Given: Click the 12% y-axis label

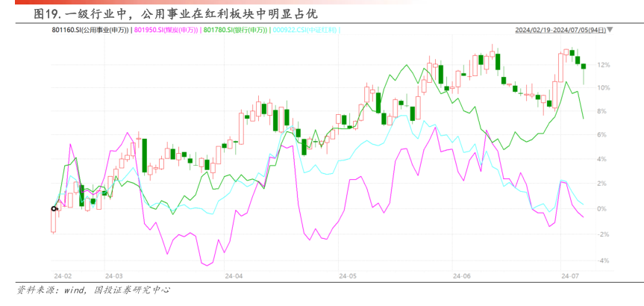Looking at the screenshot, I should [x=603, y=66].
